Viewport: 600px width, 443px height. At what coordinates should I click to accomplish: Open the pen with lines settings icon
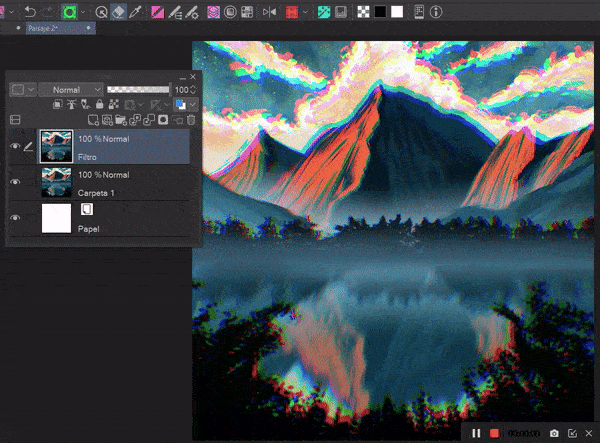[x=175, y=12]
